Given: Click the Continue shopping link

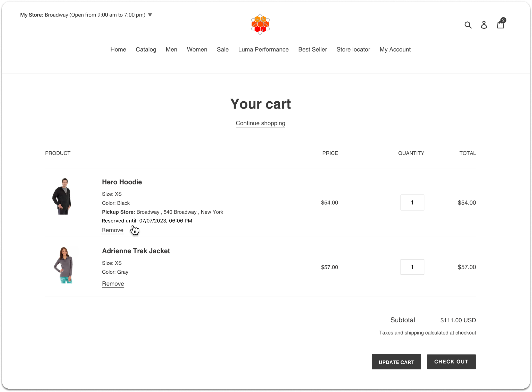Looking at the screenshot, I should click(260, 123).
